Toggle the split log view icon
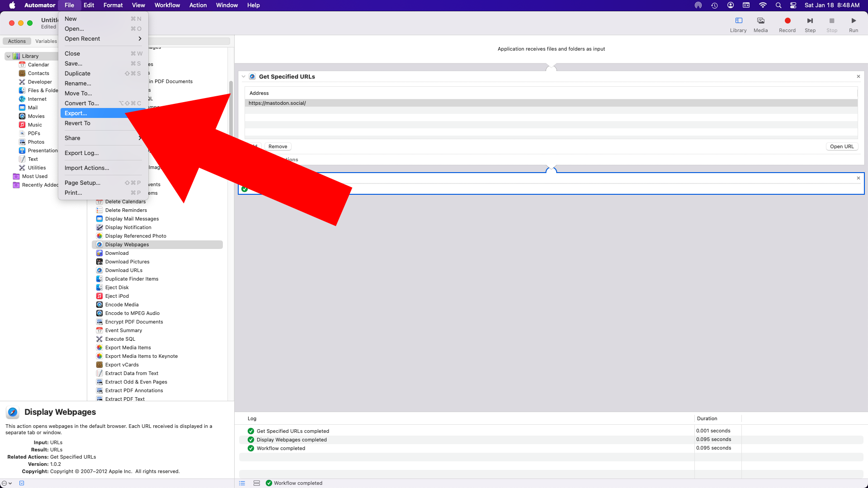The height and width of the screenshot is (488, 868). (256, 483)
